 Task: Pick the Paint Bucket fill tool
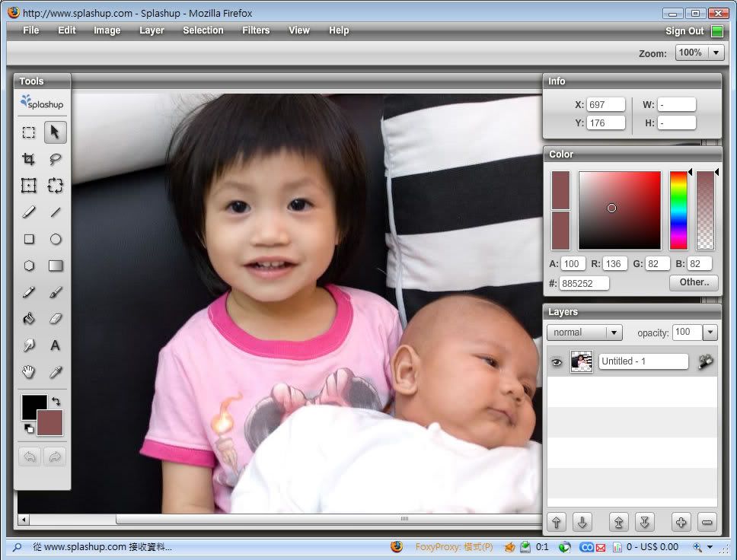(29, 319)
